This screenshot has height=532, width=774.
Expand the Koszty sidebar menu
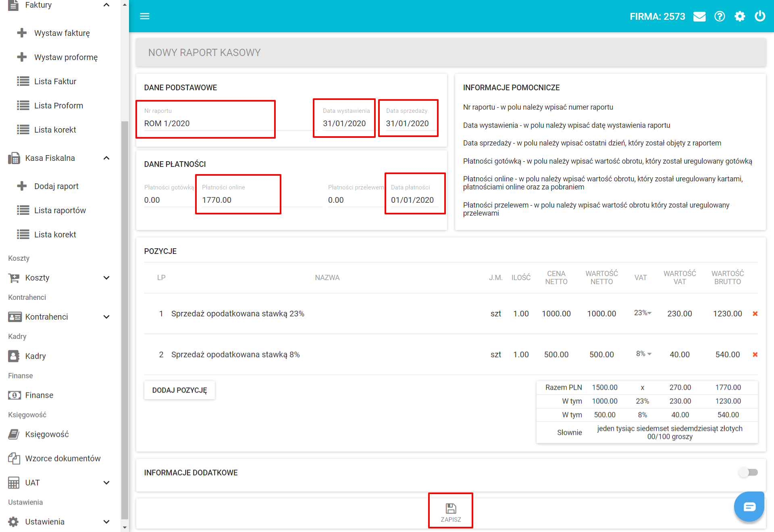[106, 278]
